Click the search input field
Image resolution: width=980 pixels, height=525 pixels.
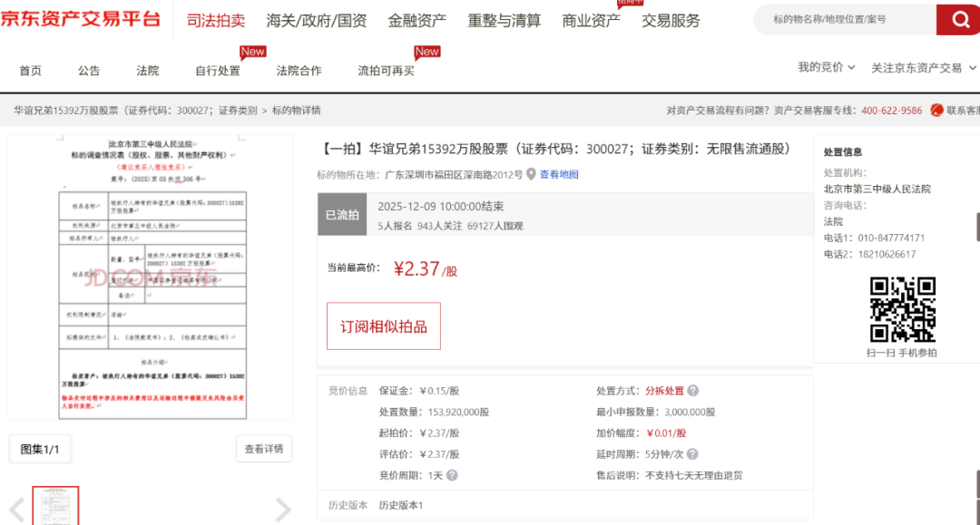844,19
